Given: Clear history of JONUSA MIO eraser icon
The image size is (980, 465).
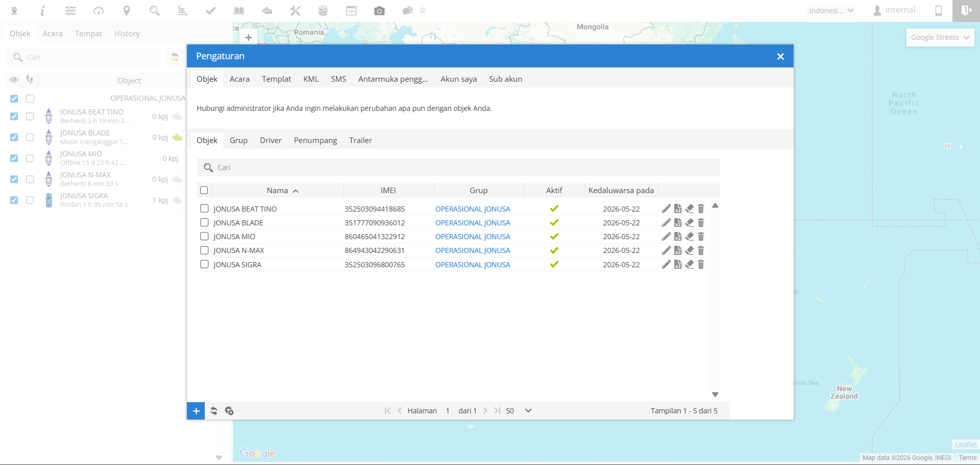Looking at the screenshot, I should 689,237.
